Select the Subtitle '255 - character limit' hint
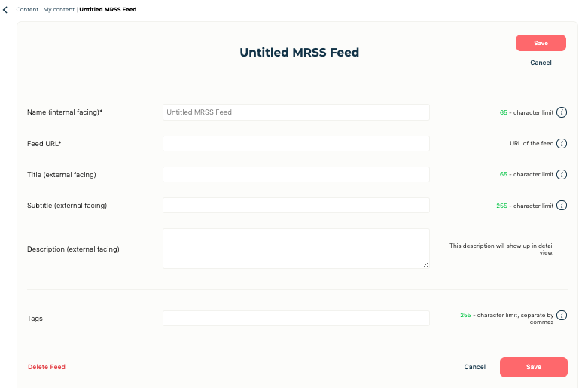 [525, 206]
